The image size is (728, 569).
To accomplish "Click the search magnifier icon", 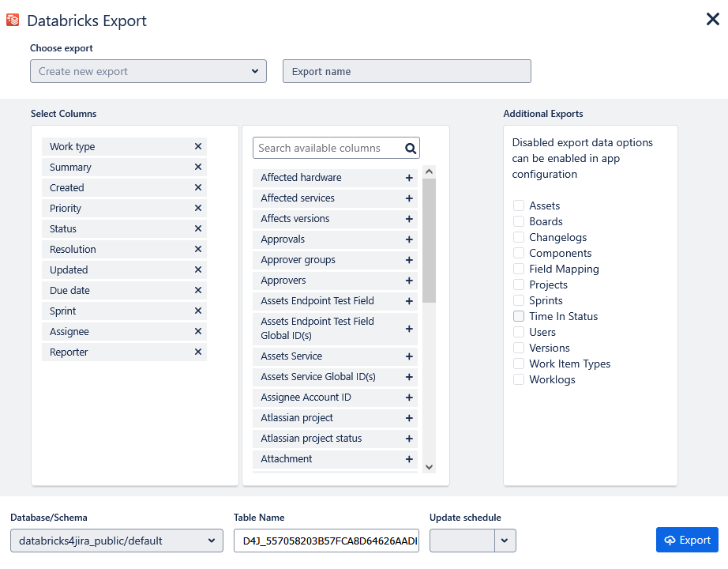I will [x=410, y=148].
